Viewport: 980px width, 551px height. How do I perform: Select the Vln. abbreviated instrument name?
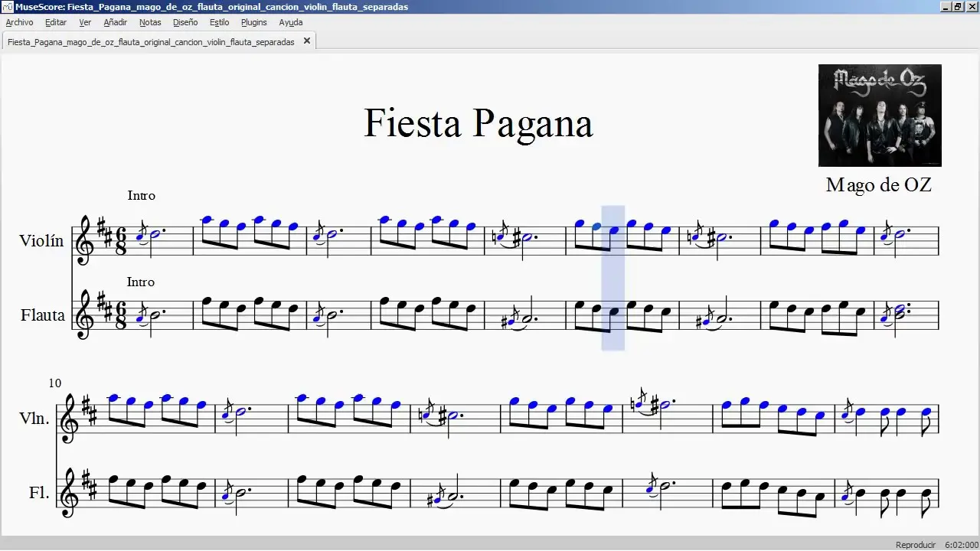(x=36, y=419)
